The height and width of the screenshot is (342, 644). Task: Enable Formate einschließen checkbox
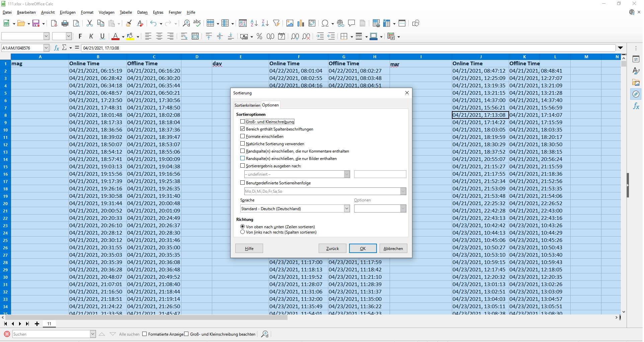[x=243, y=136]
